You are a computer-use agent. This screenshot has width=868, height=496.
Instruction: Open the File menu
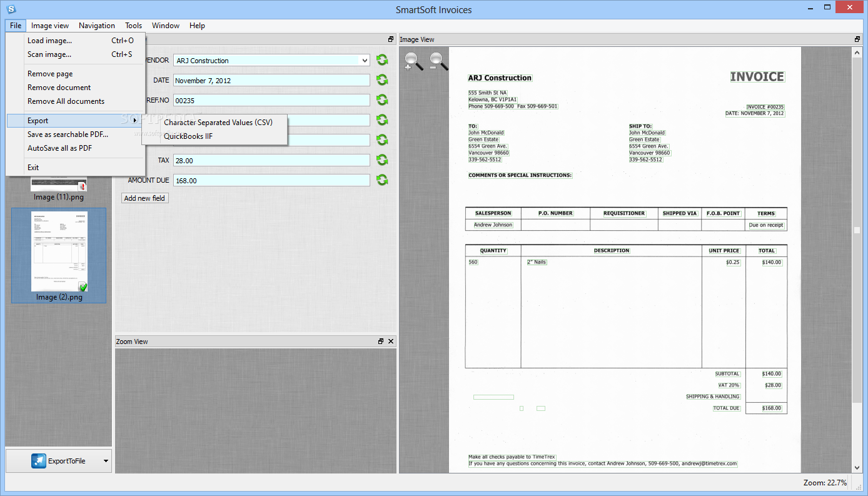click(x=16, y=26)
